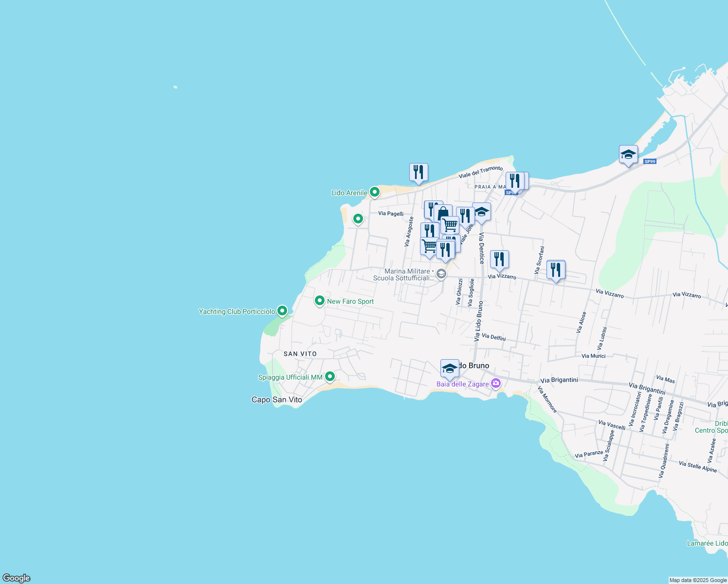Click 'Via Lutrini' street label
The height and width of the screenshot is (584, 728).
[x=602, y=338]
